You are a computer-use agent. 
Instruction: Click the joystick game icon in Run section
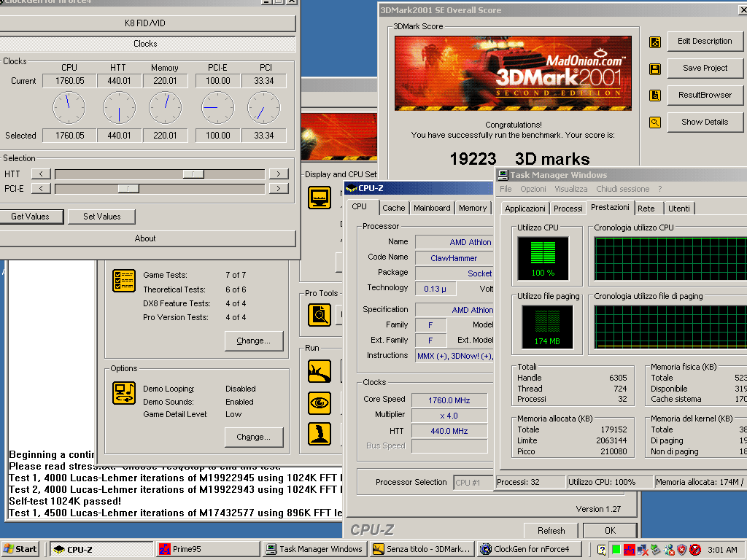coord(320,434)
